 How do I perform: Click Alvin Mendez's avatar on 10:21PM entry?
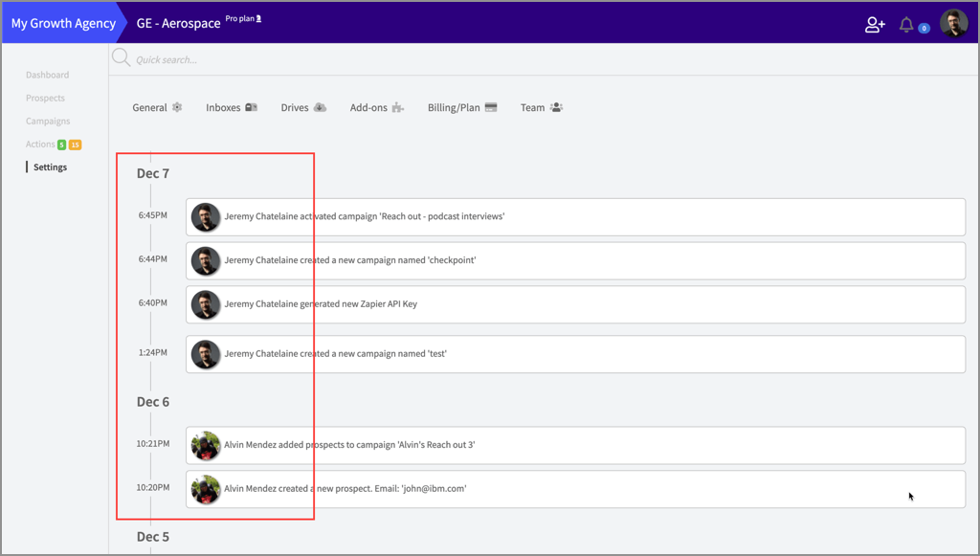(206, 445)
